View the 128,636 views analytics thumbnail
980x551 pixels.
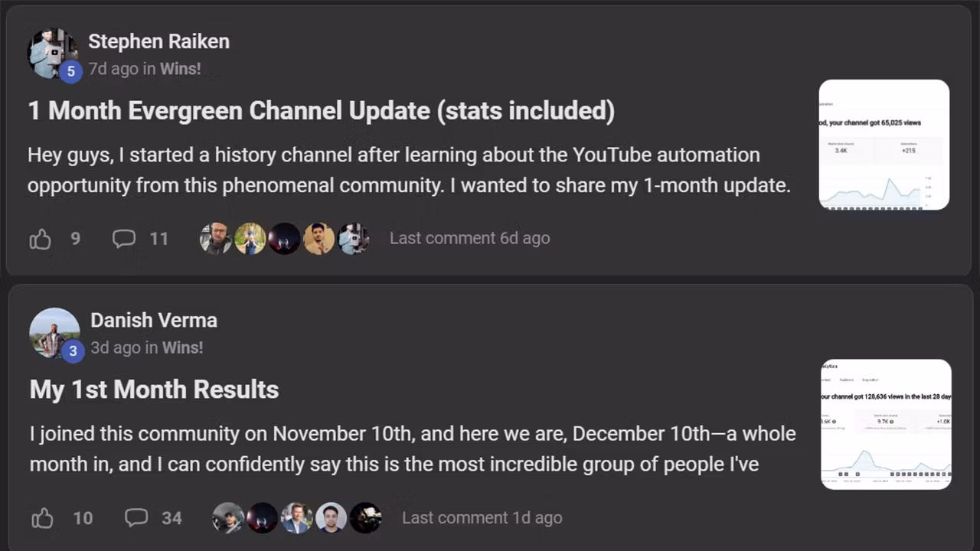tap(886, 424)
